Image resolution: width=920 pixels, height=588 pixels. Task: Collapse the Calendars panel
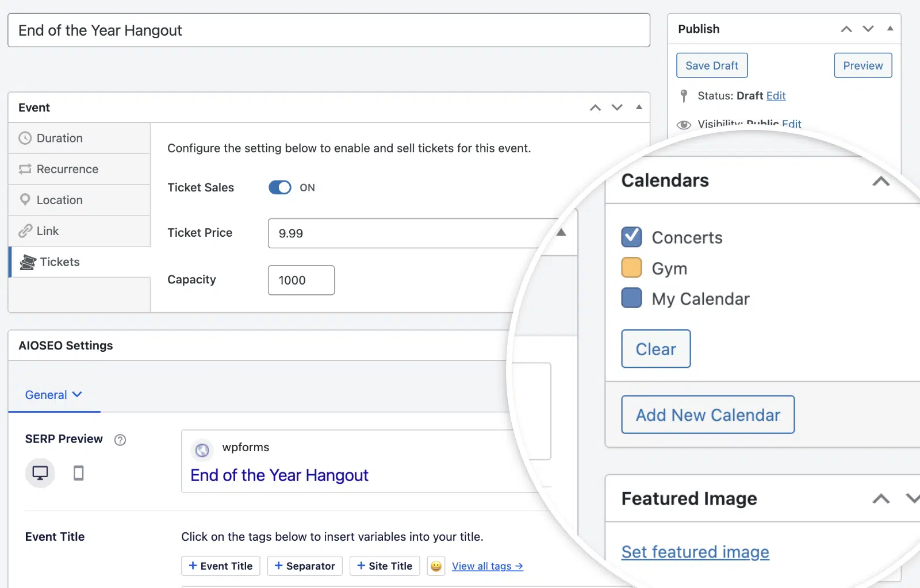pos(880,181)
